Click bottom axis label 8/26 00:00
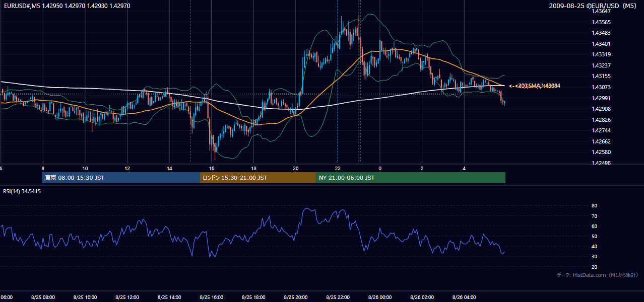Image resolution: width=644 pixels, height=302 pixels. [380, 297]
